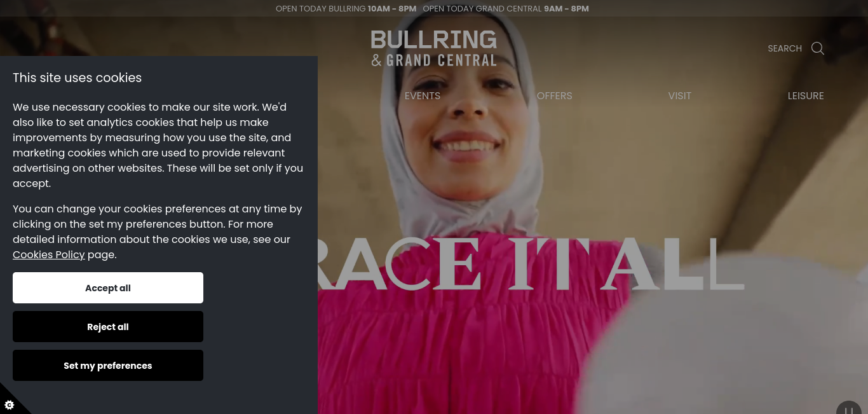Click the paragraph about necessary cookies

click(158, 145)
